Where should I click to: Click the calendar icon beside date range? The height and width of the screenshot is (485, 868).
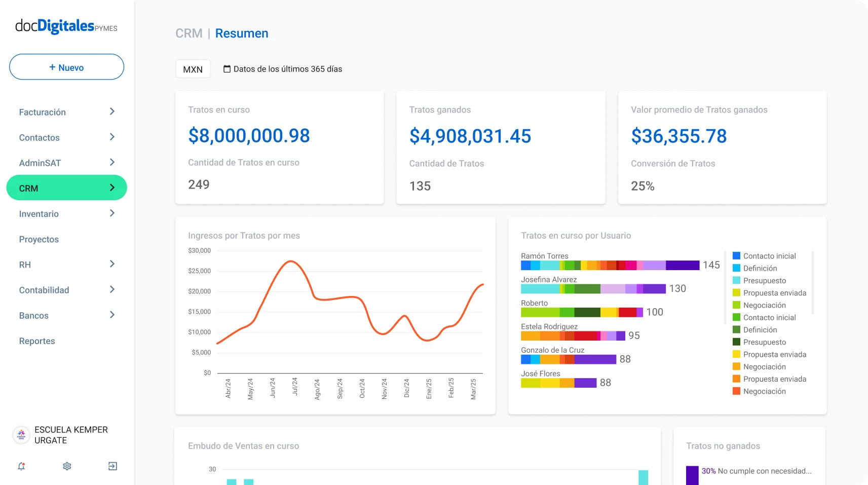point(227,69)
